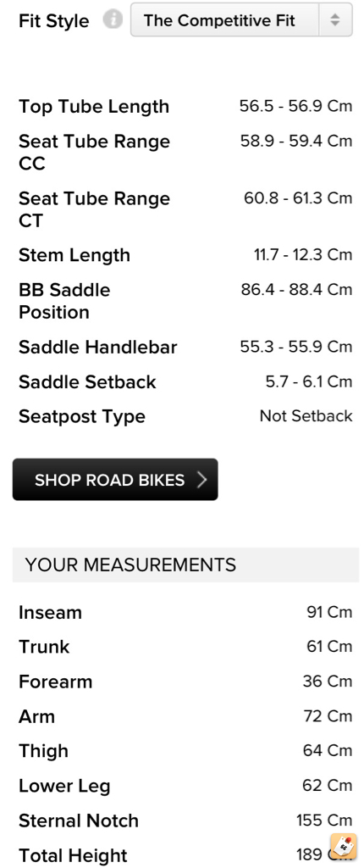Select the Sternal Notch label

coord(79,821)
